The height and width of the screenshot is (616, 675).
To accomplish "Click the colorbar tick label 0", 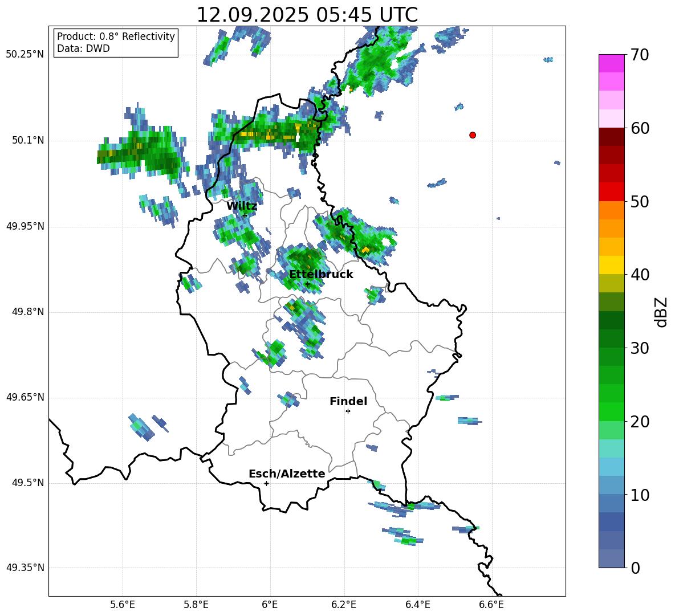I will pos(635,568).
